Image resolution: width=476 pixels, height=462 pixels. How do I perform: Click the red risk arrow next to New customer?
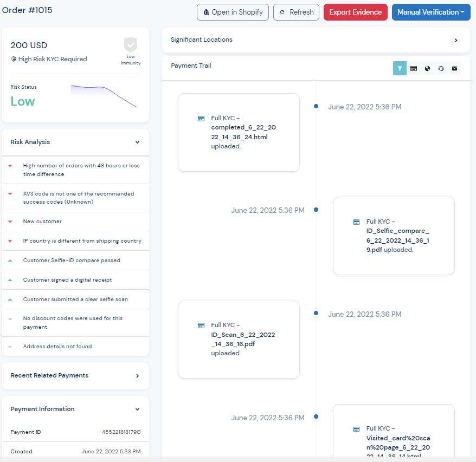(x=9, y=221)
